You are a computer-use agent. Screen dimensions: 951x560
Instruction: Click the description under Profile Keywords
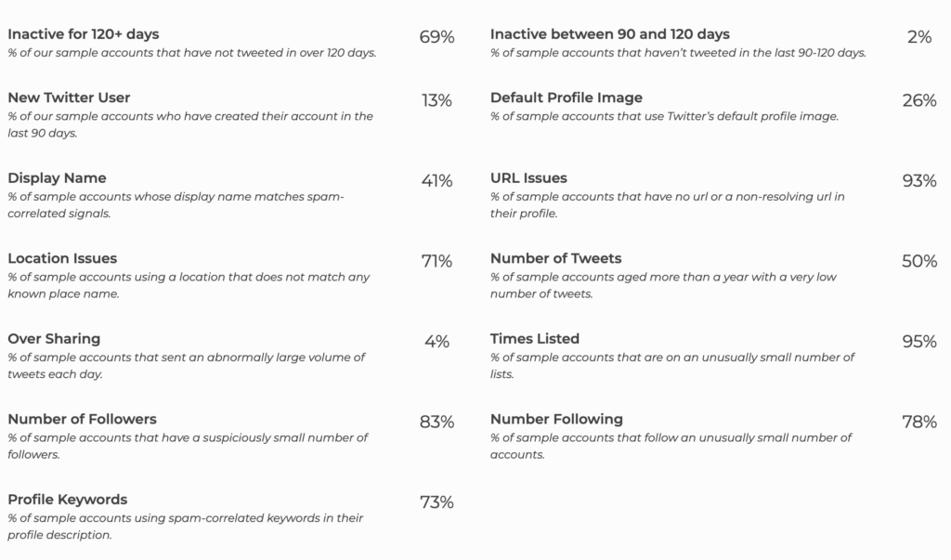185,527
